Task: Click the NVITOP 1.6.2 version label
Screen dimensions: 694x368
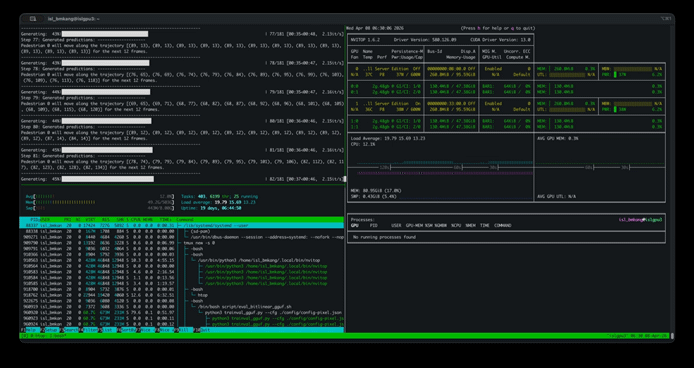Action: (x=365, y=39)
